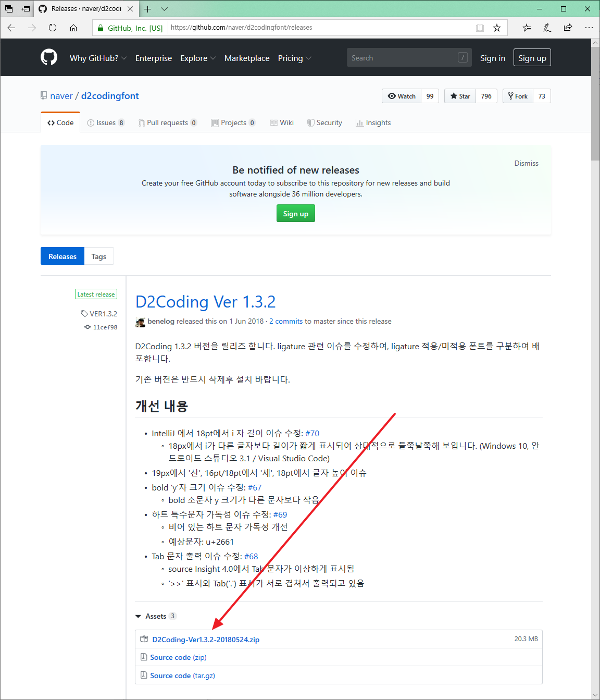
Task: Watch the d2codingfont repository
Action: pyautogui.click(x=402, y=96)
